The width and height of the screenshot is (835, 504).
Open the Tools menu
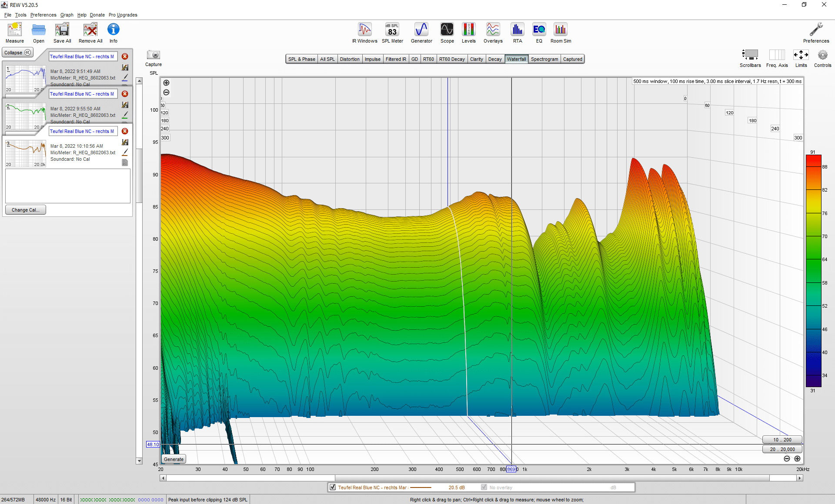20,15
